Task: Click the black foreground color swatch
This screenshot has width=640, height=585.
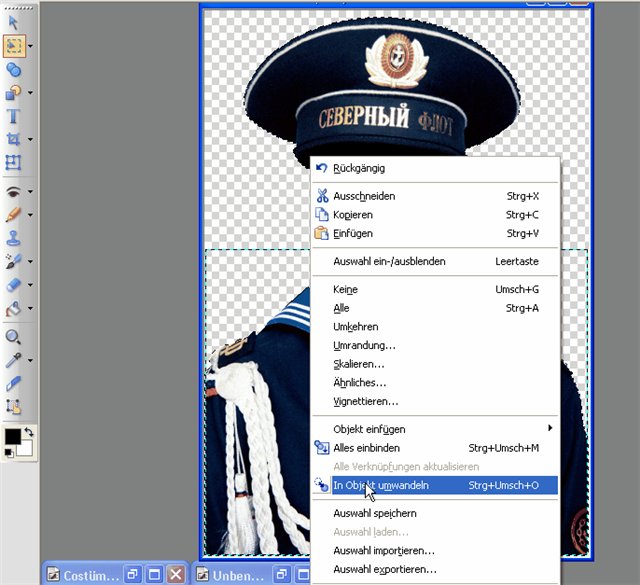Action: point(13,436)
